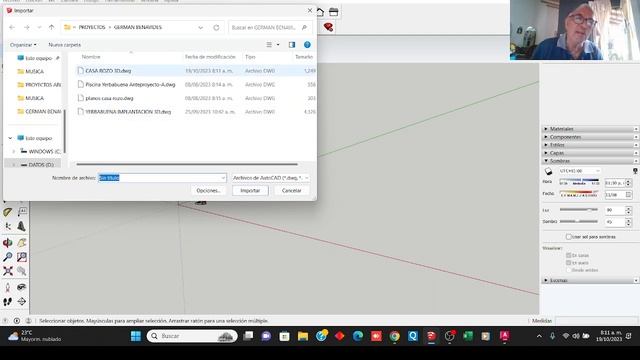Select the Axes tool
This screenshot has width=640, height=360.
click(x=8, y=227)
